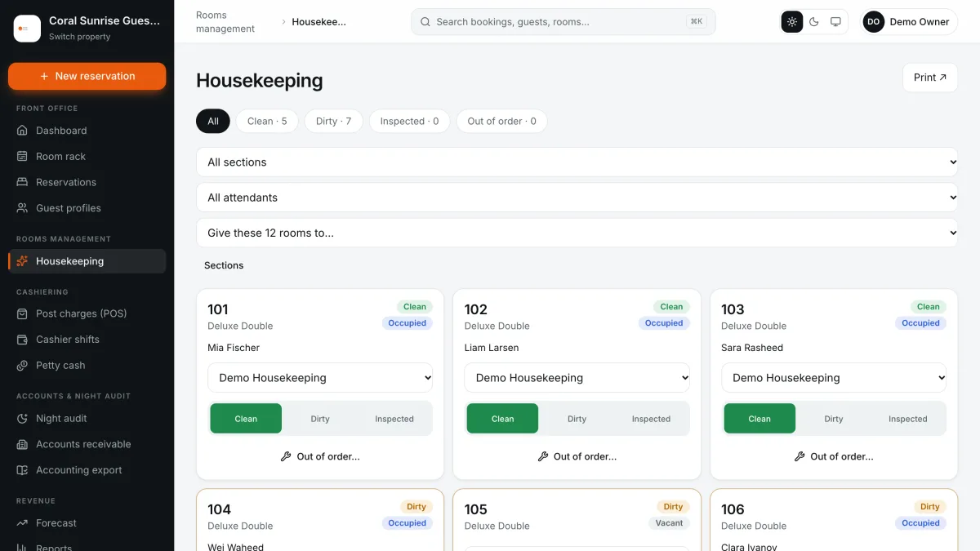Mark room 102 as Inspected
980x551 pixels.
pyautogui.click(x=651, y=419)
